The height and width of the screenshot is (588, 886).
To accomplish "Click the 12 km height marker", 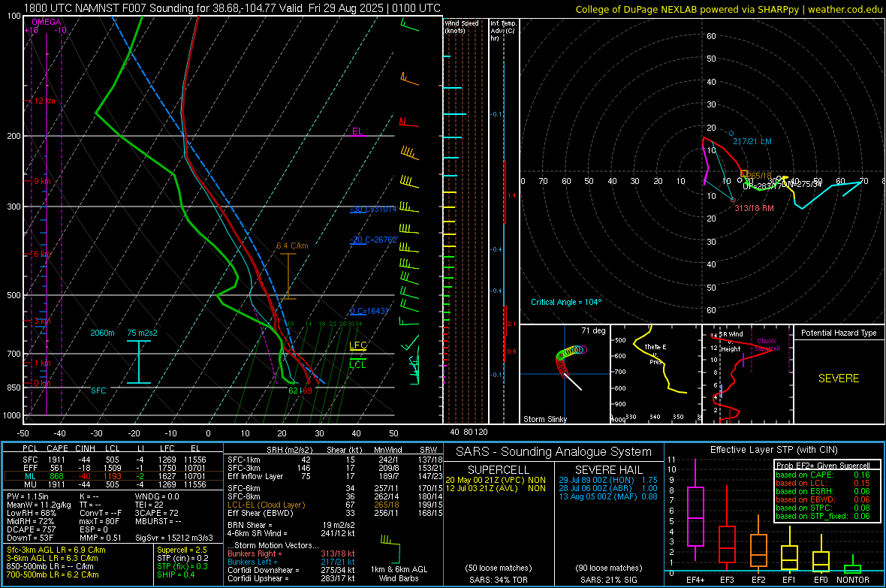I will coord(44,101).
